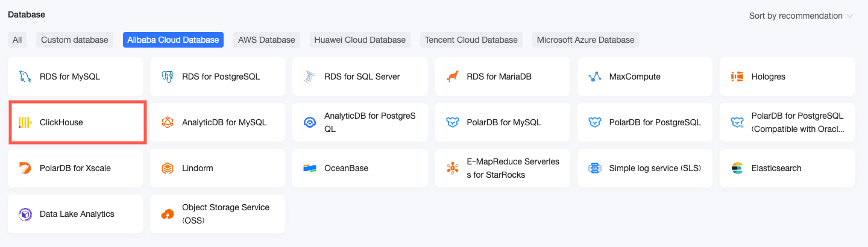Click the PolarDB Oracle-compatible icon
Screen dimensions: 868x247
coord(737,122)
